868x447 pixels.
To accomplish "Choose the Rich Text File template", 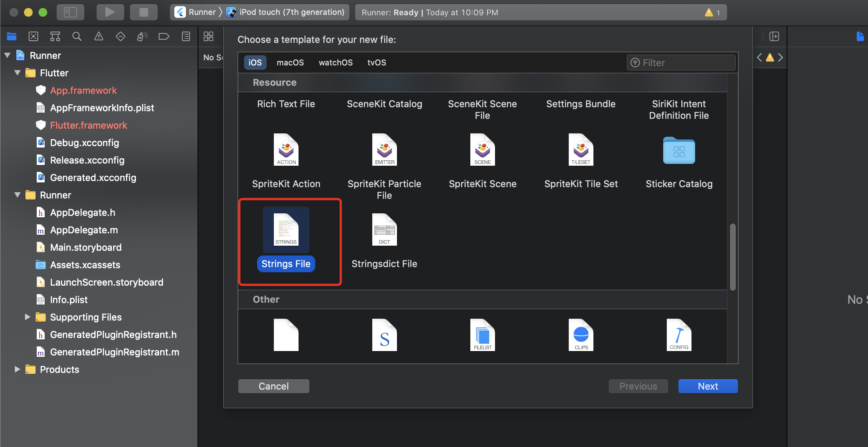I will (x=286, y=104).
